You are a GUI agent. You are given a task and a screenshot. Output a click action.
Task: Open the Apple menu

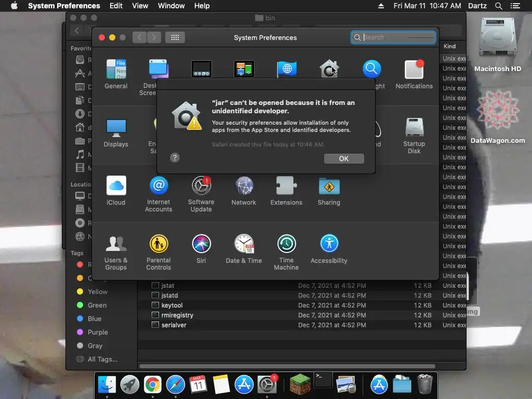click(14, 6)
